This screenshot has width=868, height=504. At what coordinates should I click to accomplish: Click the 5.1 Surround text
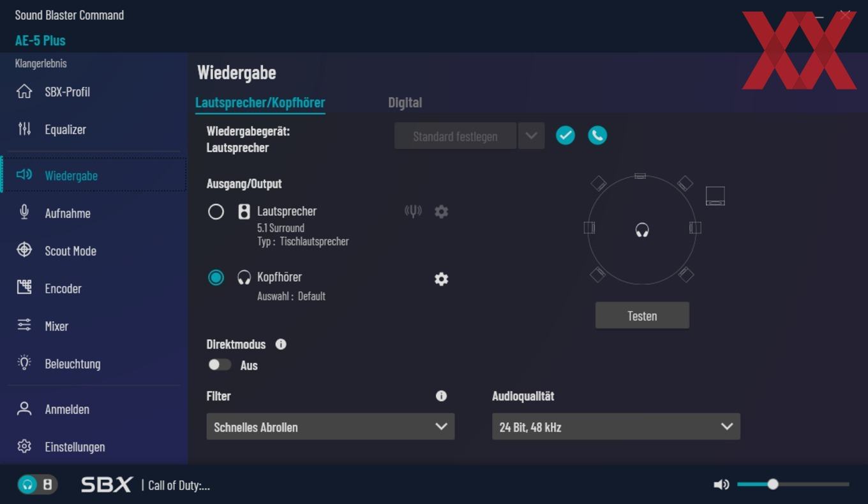(x=281, y=227)
